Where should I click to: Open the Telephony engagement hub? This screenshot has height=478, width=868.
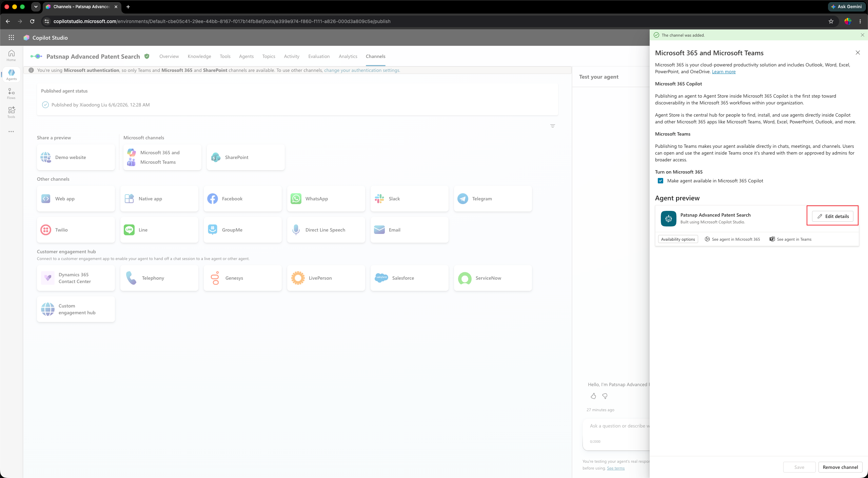coord(159,278)
